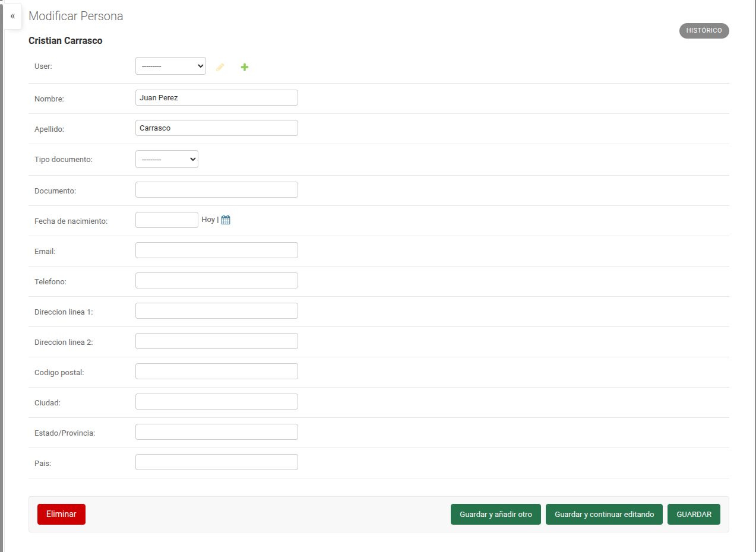The height and width of the screenshot is (552, 756).
Task: Click inside the Documento field
Action: coord(216,189)
